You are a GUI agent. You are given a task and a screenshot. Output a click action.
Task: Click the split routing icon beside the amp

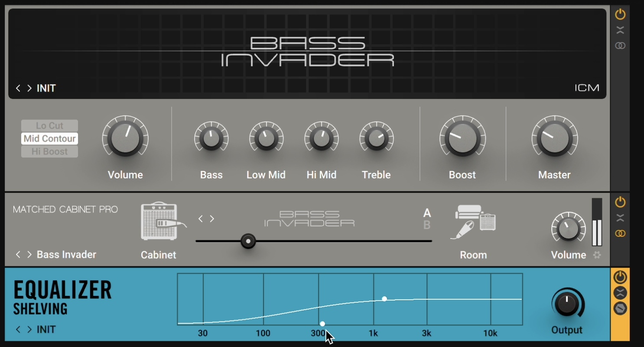[620, 29]
